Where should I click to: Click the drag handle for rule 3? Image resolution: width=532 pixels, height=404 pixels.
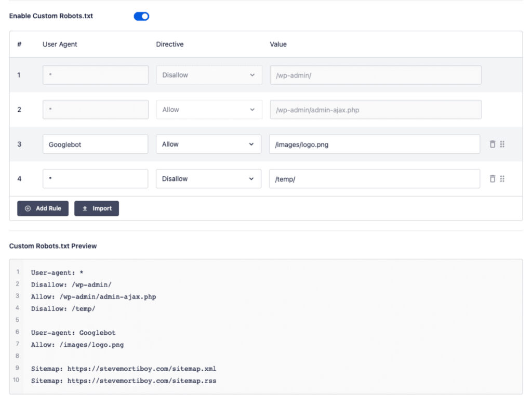502,144
